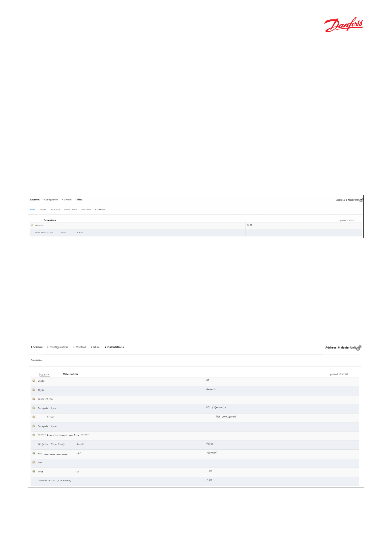Click the Configuration breadcrumb on the Misc page
The image size is (392, 554).
51,200
